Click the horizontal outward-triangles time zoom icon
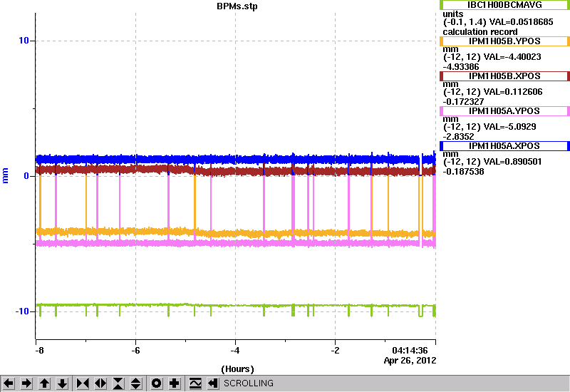Image resolution: width=570 pixels, height=392 pixels. [x=100, y=383]
